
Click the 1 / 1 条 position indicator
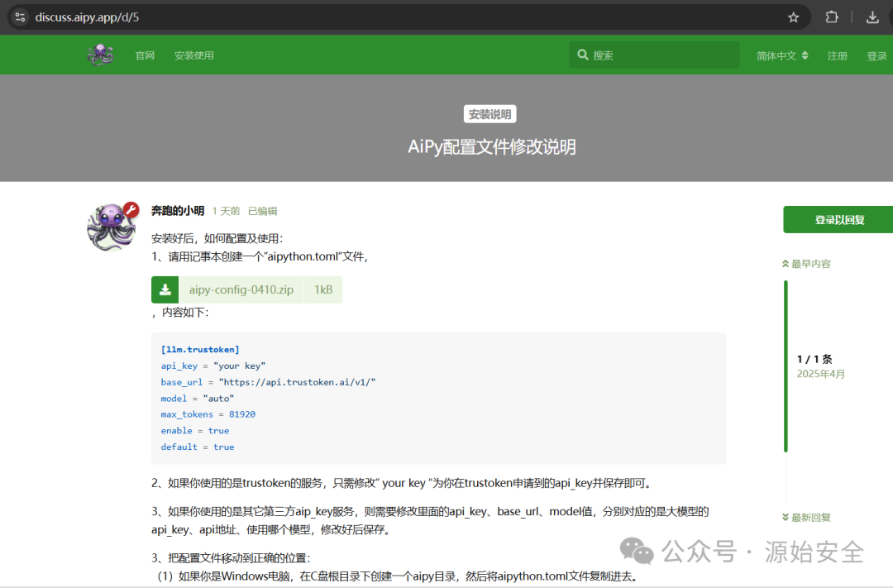814,359
